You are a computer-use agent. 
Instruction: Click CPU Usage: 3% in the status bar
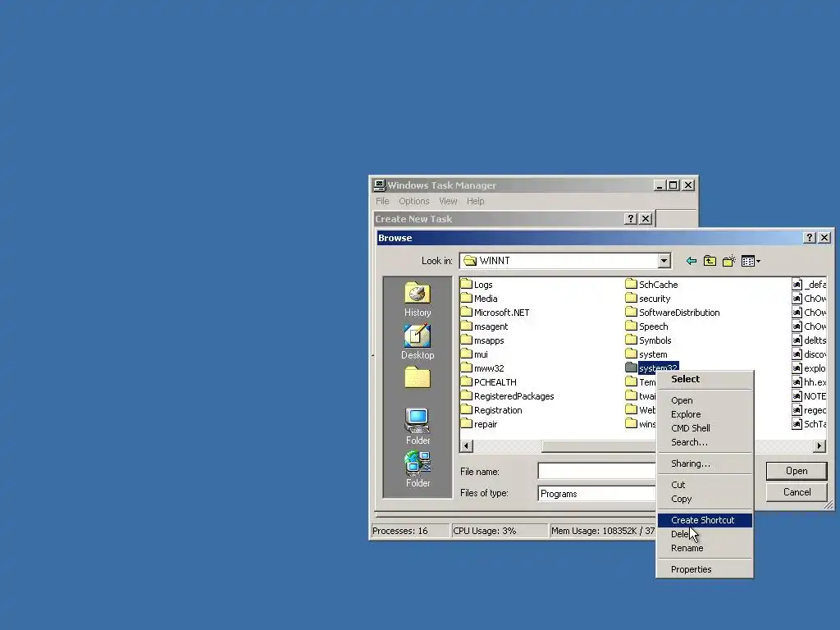500,531
